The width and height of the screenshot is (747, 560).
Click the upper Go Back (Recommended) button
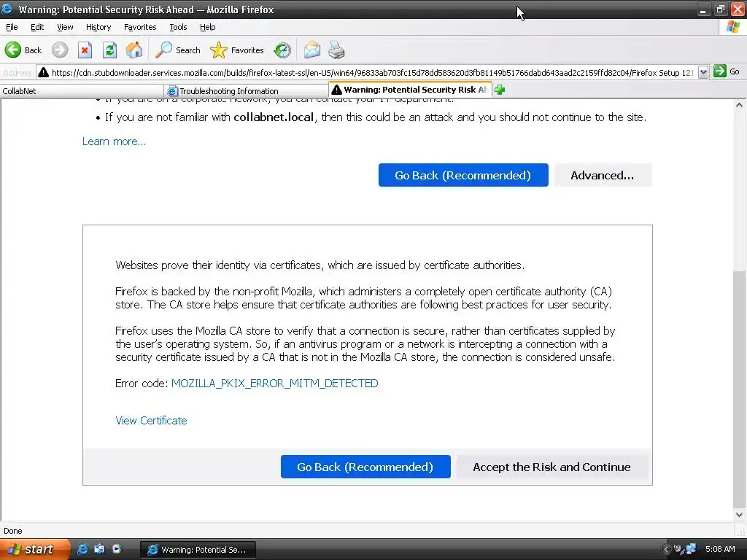463,175
